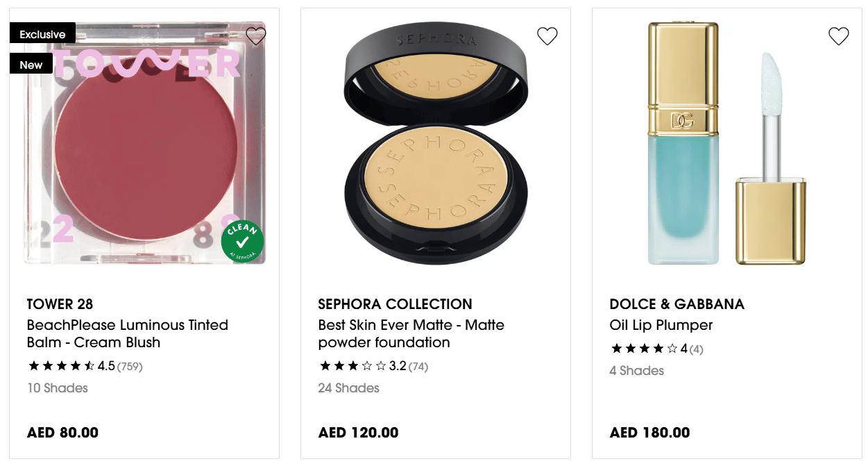The width and height of the screenshot is (868, 466).
Task: Show the 24 Shades options
Action: coord(348,388)
